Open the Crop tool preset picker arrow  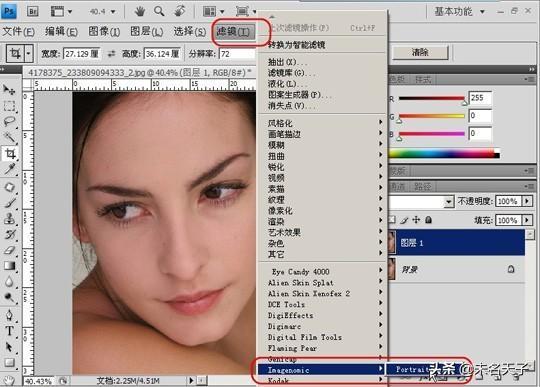[29, 54]
